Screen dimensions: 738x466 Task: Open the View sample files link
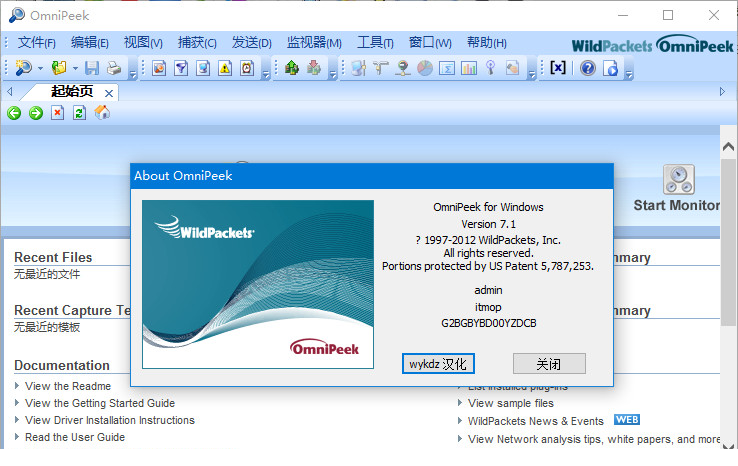(511, 403)
